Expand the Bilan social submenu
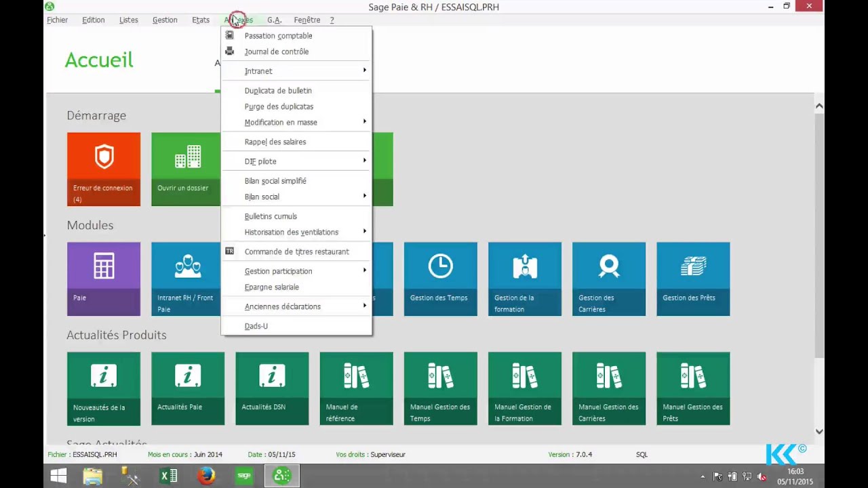868x488 pixels. pos(297,197)
